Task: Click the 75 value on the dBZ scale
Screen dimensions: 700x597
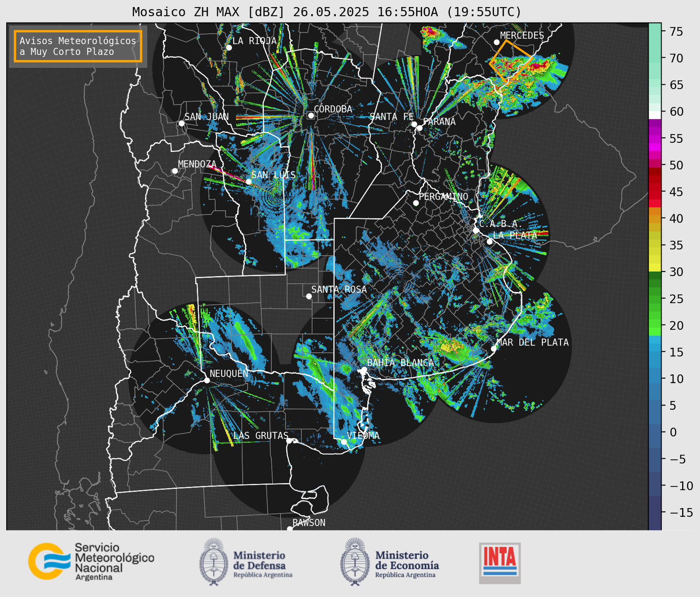Action: click(x=676, y=32)
